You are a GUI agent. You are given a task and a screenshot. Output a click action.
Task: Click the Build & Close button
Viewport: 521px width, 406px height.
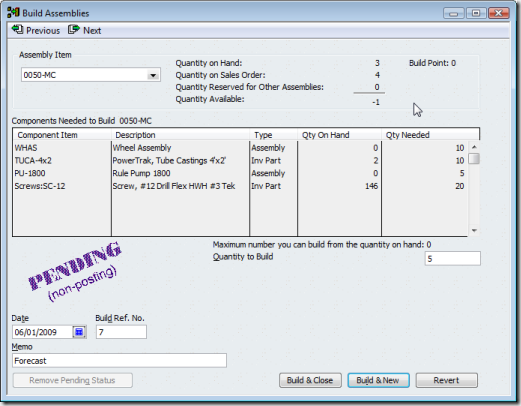click(x=310, y=380)
